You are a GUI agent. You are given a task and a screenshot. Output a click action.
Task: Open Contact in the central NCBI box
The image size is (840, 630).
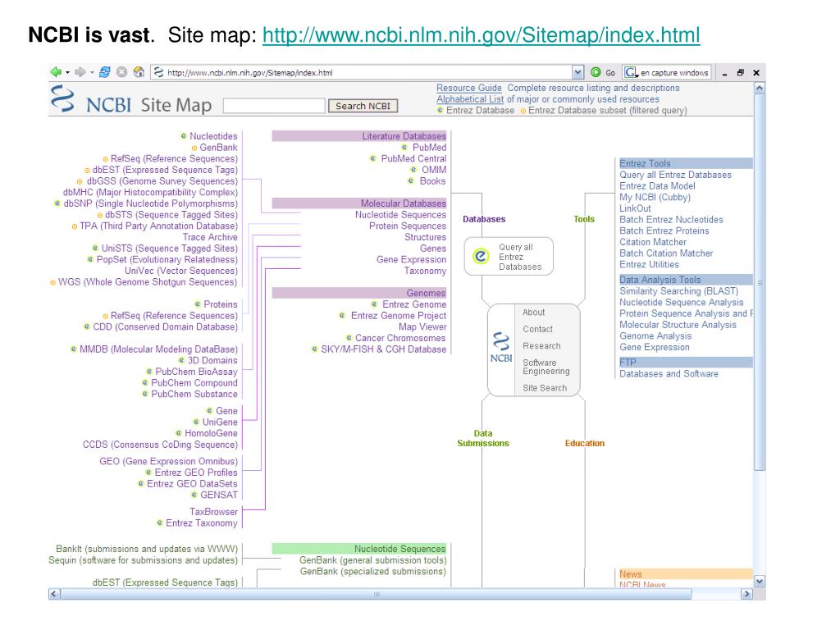click(x=537, y=330)
